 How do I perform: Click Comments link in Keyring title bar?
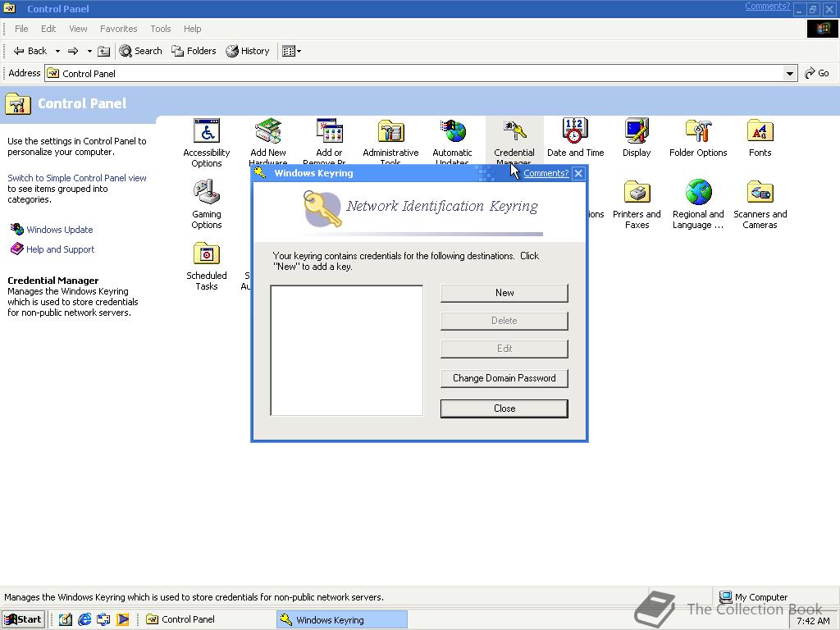(546, 173)
